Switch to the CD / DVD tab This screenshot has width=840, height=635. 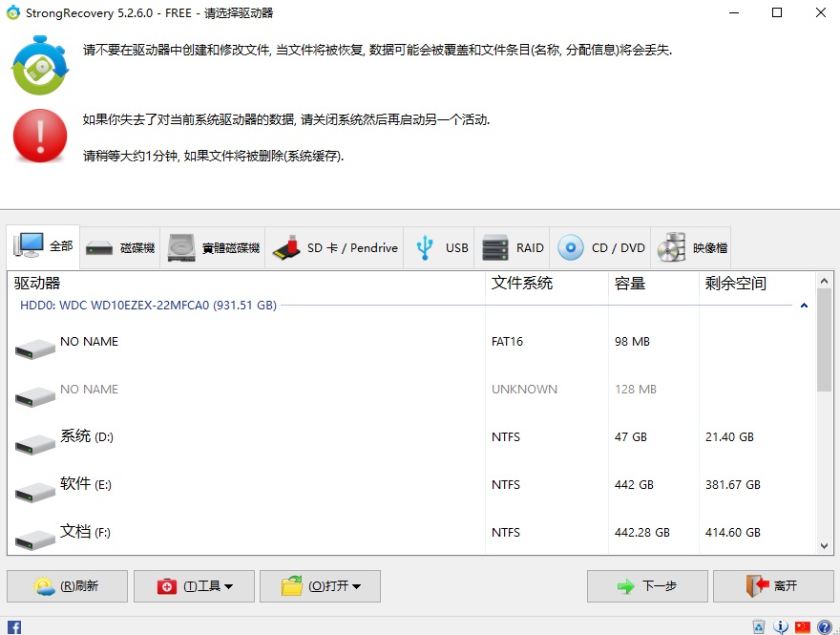point(600,247)
